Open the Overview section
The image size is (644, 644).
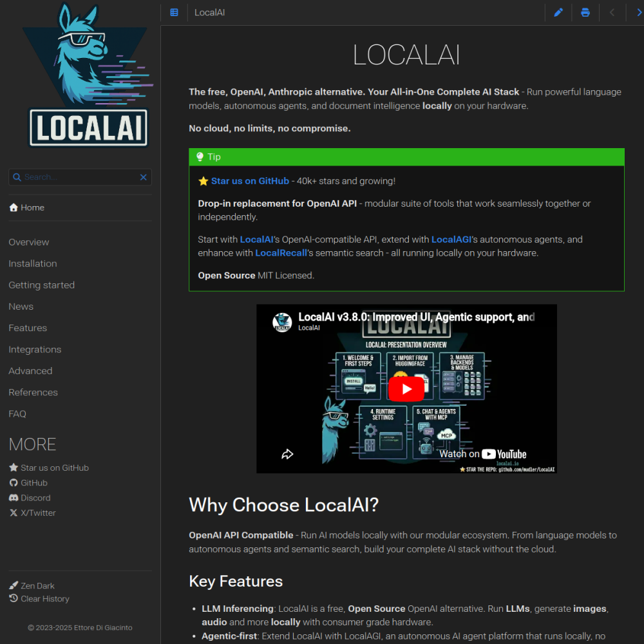(29, 242)
